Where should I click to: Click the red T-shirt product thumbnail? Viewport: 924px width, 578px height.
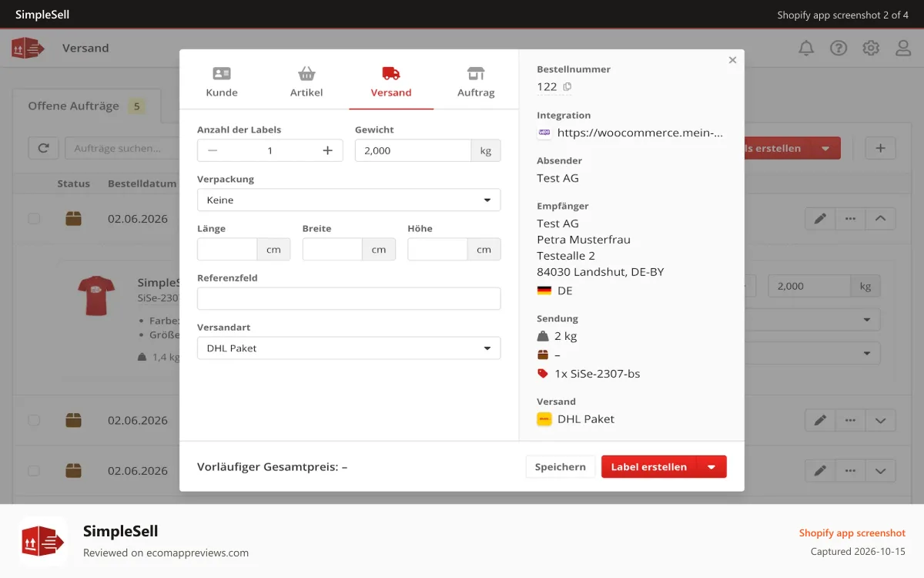pyautogui.click(x=96, y=296)
